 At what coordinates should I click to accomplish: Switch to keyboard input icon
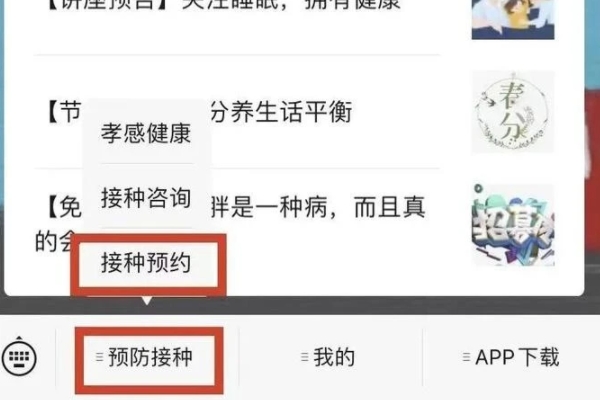(19, 356)
